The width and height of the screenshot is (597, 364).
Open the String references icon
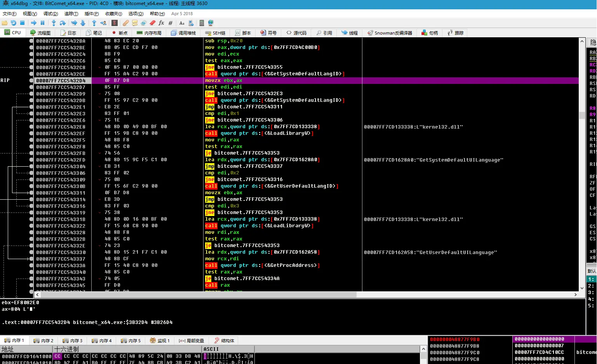[182, 23]
